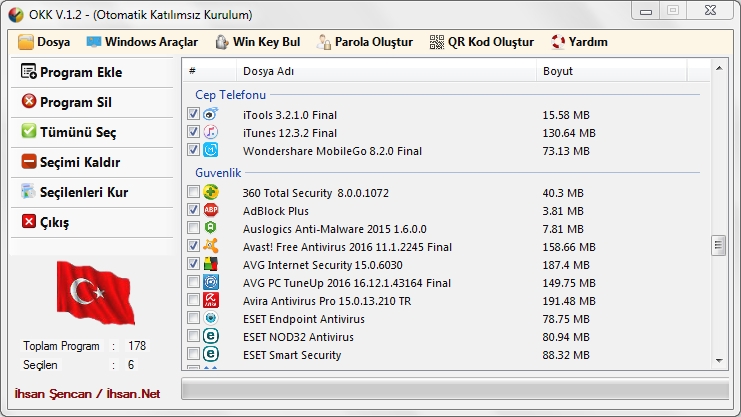
Task: Sort list by Dosya Adı column header
Action: click(x=385, y=72)
